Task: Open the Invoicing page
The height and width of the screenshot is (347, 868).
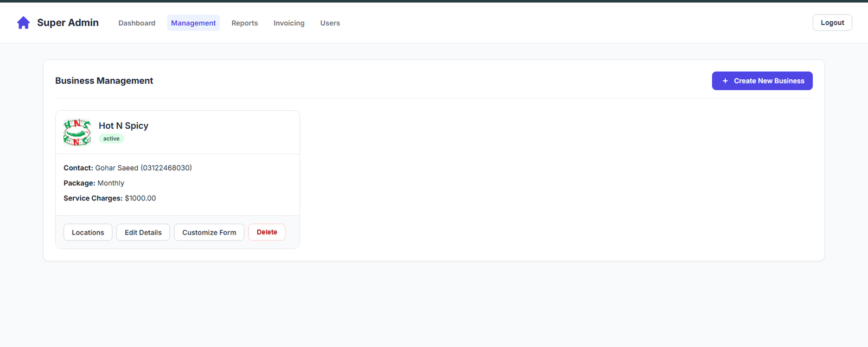Action: pyautogui.click(x=289, y=23)
